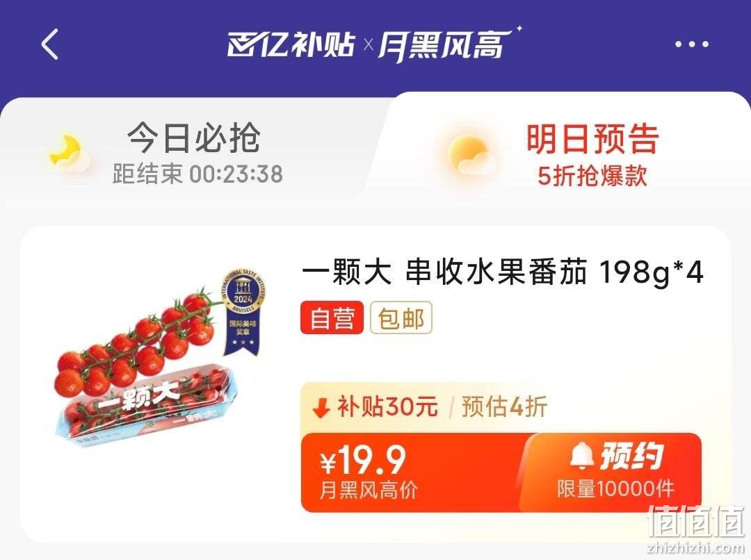The image size is (751, 560).
Task: Tap the bell reminder icon
Action: [x=582, y=455]
